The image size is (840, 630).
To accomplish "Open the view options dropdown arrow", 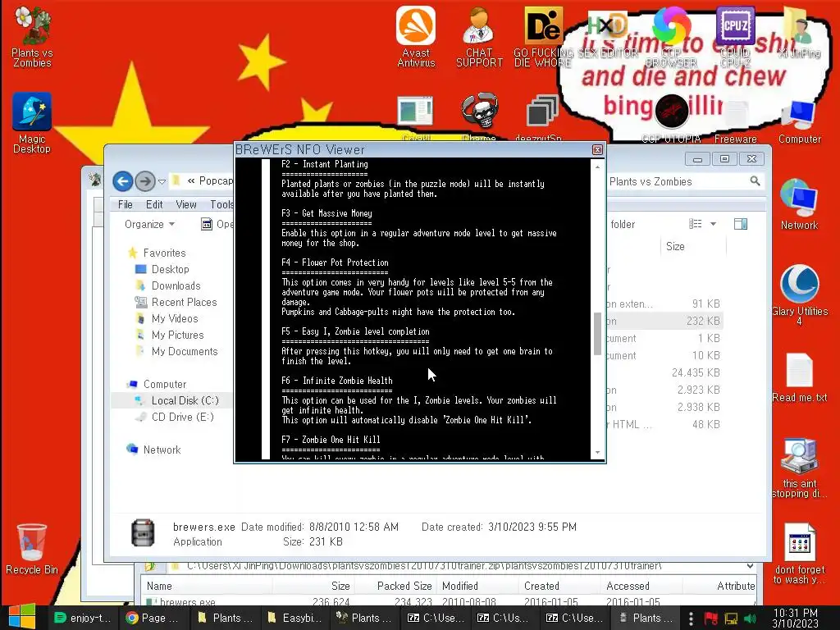I will click(x=713, y=224).
